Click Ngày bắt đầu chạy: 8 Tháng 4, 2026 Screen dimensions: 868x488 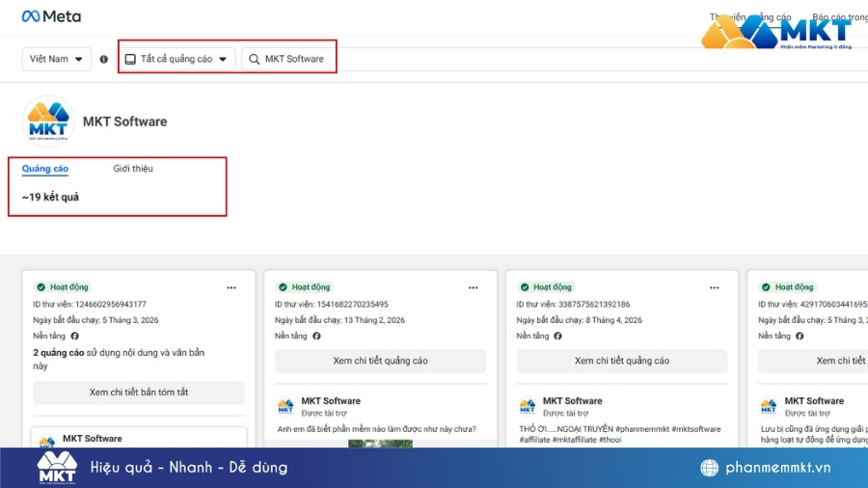point(579,320)
